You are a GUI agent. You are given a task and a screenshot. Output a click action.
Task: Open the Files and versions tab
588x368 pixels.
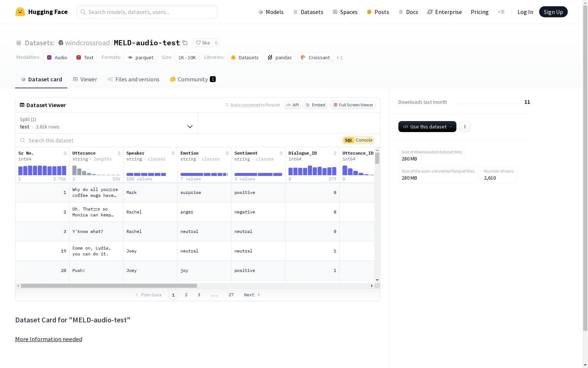(x=133, y=79)
